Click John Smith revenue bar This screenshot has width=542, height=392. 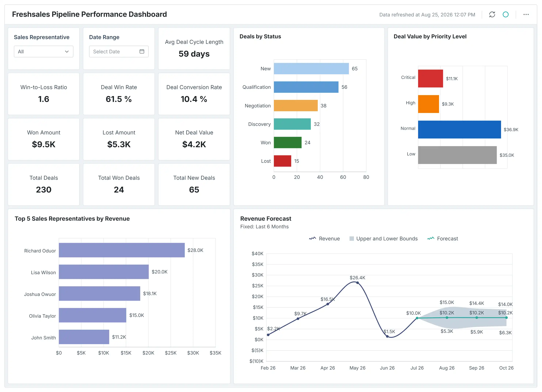coord(84,337)
